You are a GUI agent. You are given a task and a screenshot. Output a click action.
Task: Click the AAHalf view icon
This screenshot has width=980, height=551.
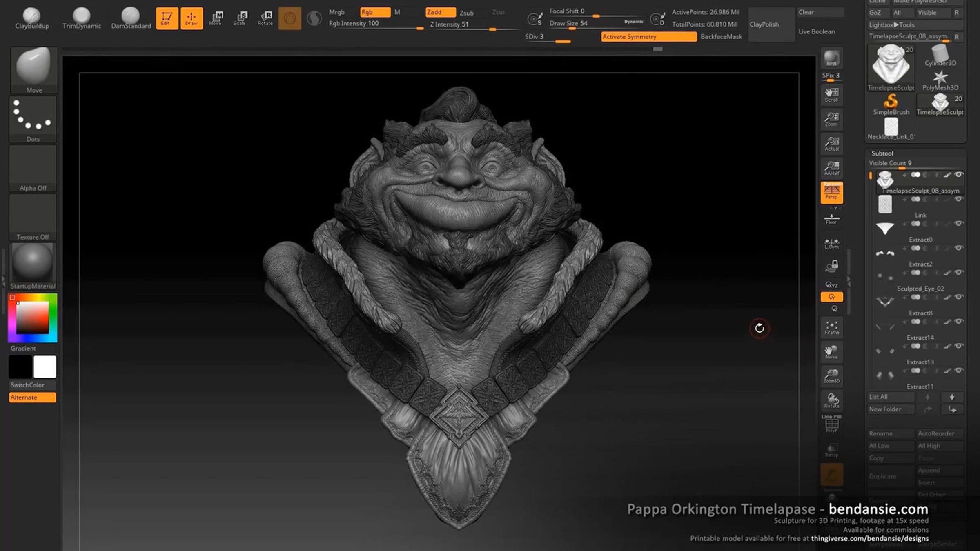point(831,168)
